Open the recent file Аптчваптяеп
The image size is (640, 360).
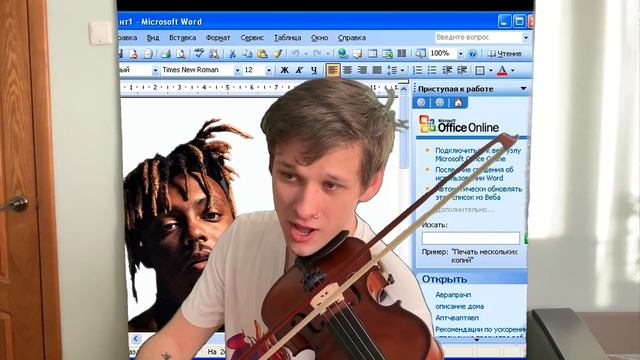point(457,318)
